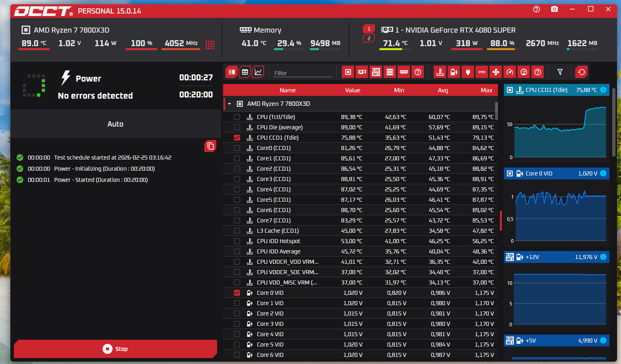Sort by the Avg column header
Image resolution: width=621 pixels, height=364 pixels.
(x=443, y=90)
